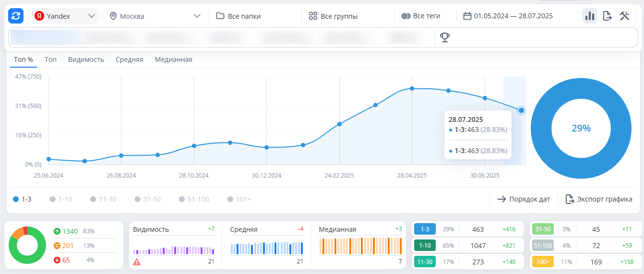Enable the 51-100 legend series
Image resolution: width=644 pixels, height=274 pixels.
tap(194, 199)
